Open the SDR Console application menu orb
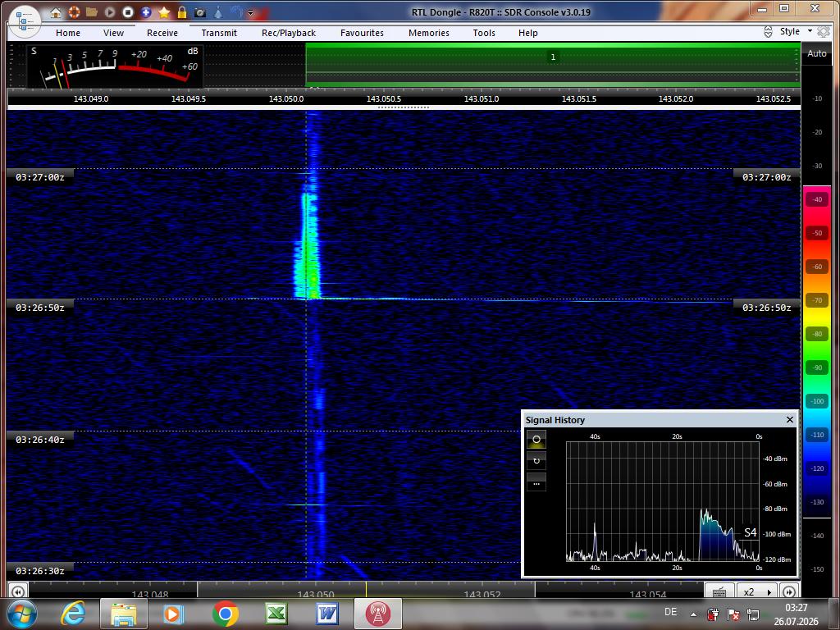 25,21
